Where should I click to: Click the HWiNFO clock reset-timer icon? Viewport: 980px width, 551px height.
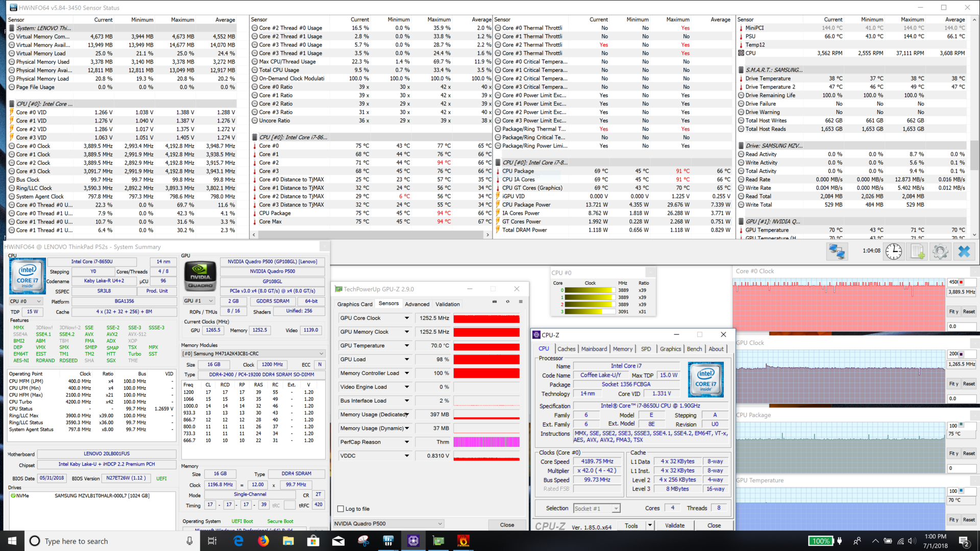click(894, 251)
